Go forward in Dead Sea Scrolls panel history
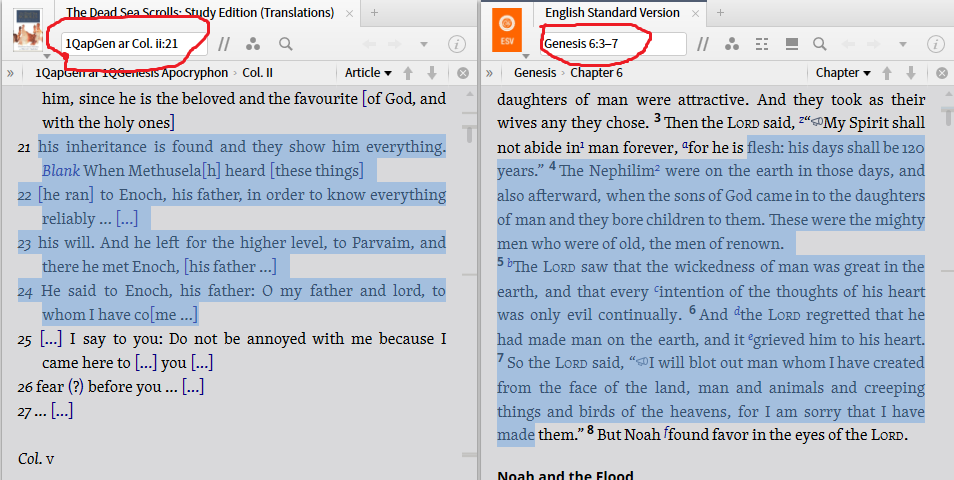Viewport: 954px width, 480px height. pyautogui.click(x=395, y=44)
